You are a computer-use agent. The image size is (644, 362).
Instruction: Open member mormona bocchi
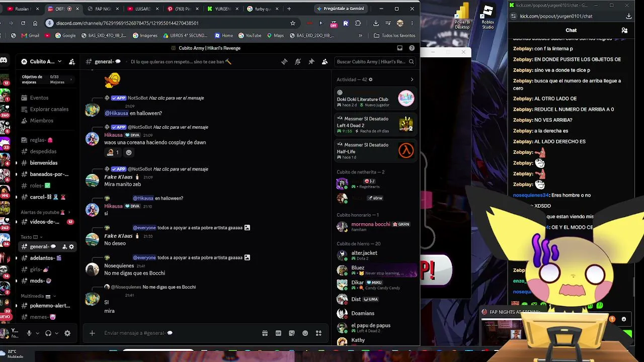(x=375, y=226)
